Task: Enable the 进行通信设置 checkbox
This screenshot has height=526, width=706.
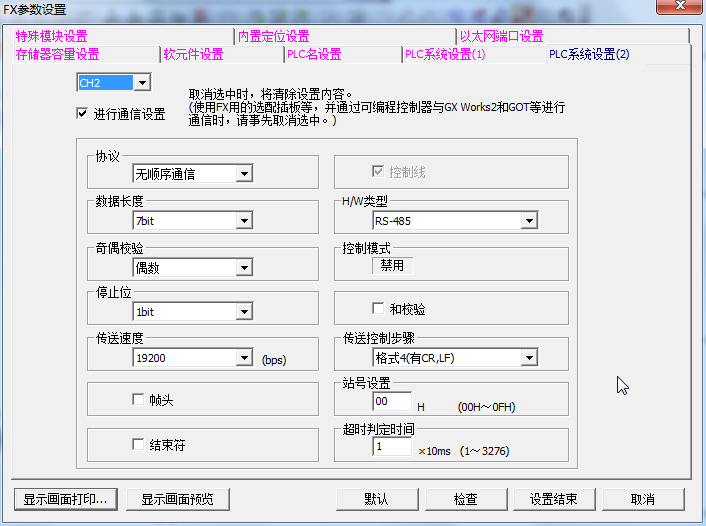Action: (82, 114)
